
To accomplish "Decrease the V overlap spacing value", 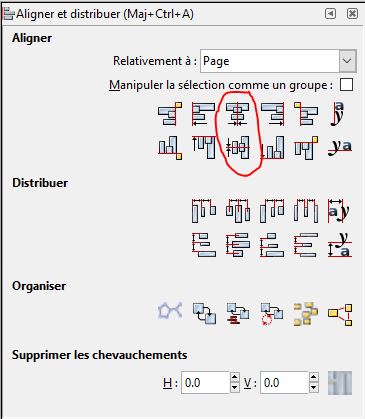I will click(x=313, y=388).
